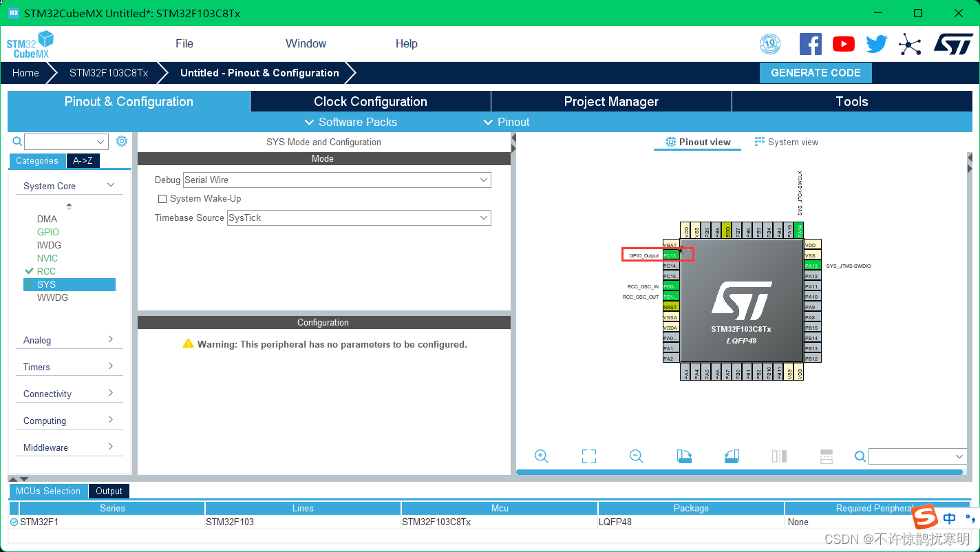The height and width of the screenshot is (552, 980).
Task: Click the STM32F1 series table row
Action: pos(490,522)
